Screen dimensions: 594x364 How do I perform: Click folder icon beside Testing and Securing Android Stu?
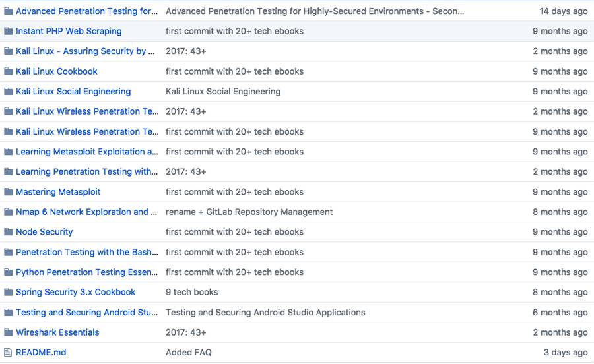coord(9,312)
